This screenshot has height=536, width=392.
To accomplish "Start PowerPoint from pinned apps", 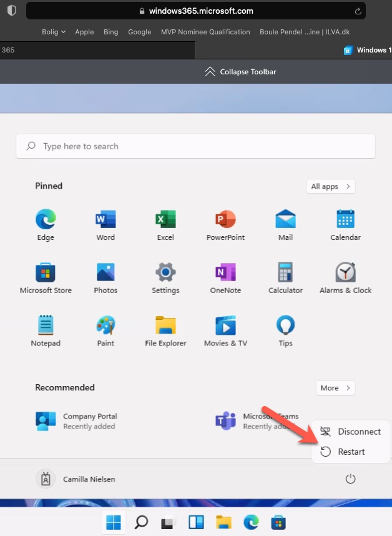I will (x=225, y=225).
